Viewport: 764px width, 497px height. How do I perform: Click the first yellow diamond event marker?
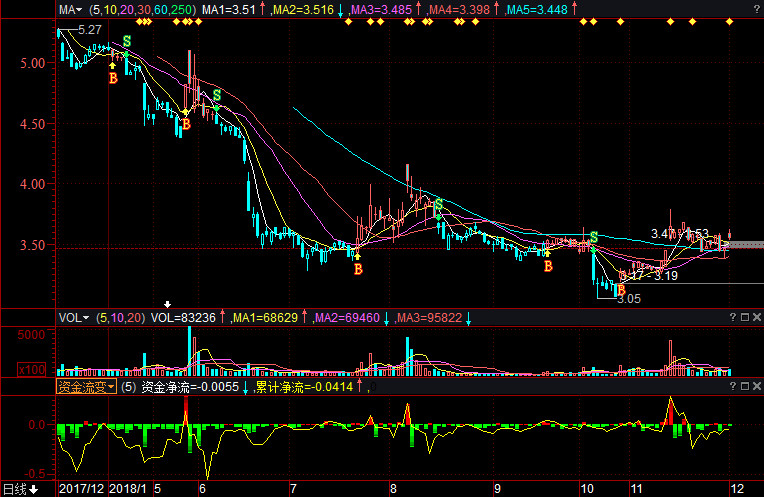(x=137, y=21)
